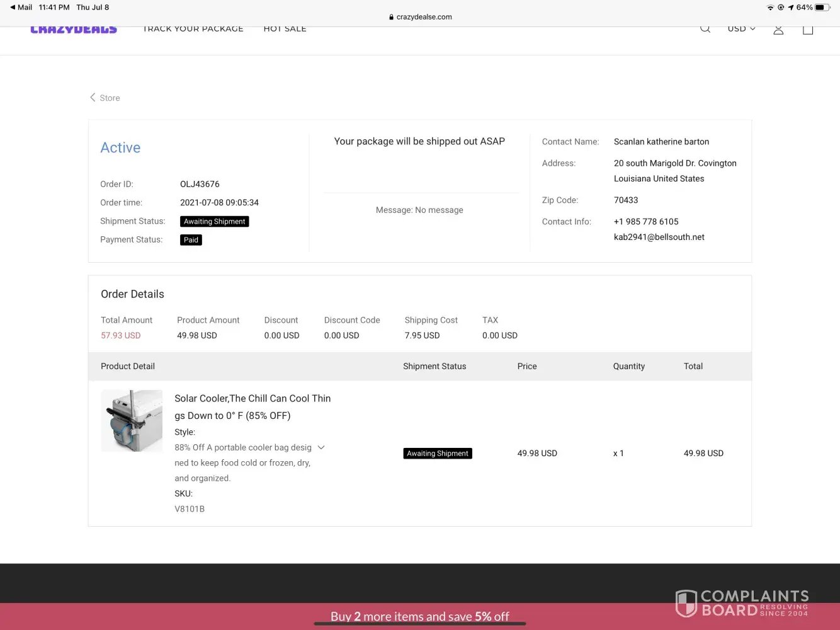Click the kab2941@bellsouth.net email address
The width and height of the screenshot is (840, 630).
click(x=659, y=238)
